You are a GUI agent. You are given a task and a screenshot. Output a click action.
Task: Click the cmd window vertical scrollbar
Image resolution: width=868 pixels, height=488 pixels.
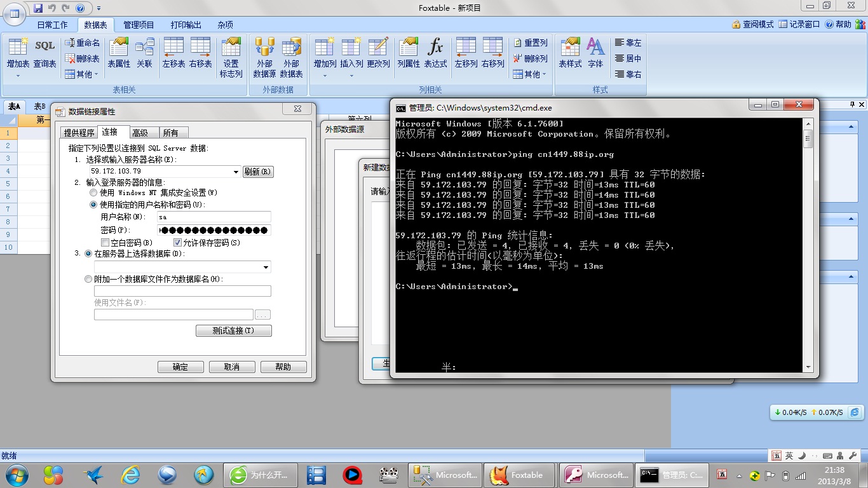click(x=808, y=254)
